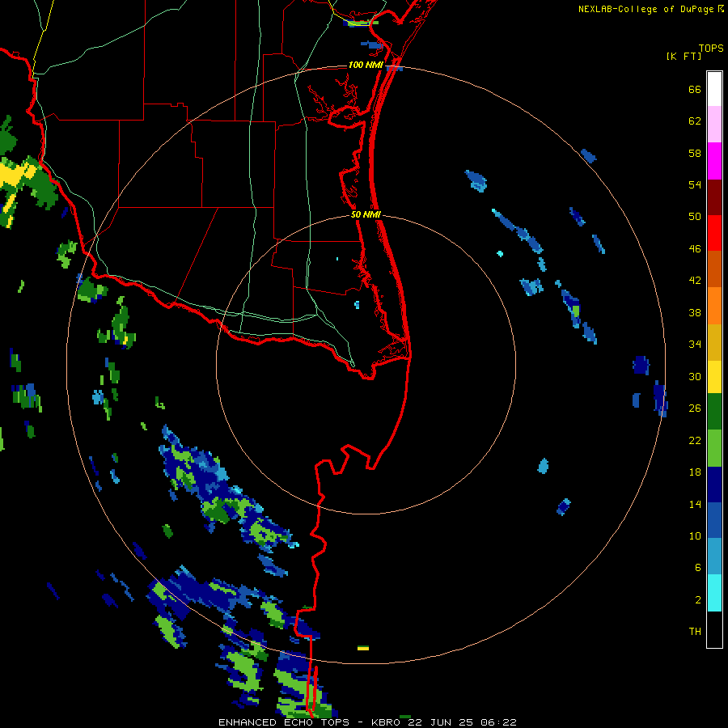
Task: Click the ENHANCED ECHO TOPS KBRO timestamp caption
Action: (367, 722)
